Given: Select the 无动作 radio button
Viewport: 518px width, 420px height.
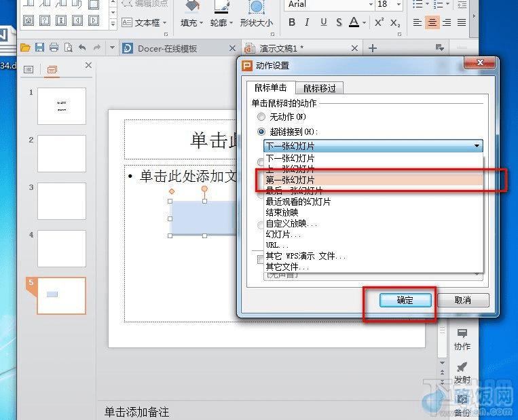Looking at the screenshot, I should (261, 117).
